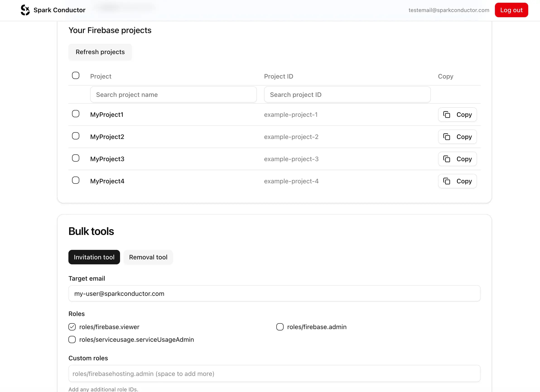Click the copy icon next to example-project-2
Screen dimensions: 540x392
click(x=447, y=137)
